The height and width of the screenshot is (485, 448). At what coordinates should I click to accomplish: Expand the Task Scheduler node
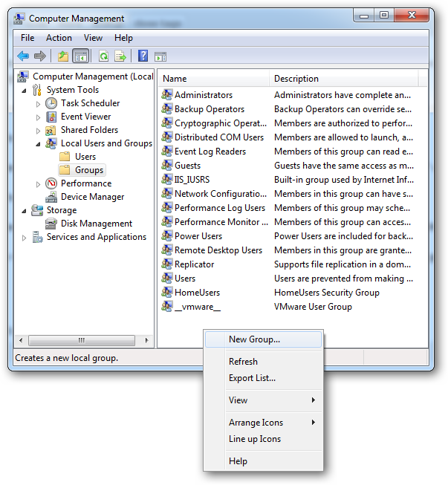pos(38,104)
